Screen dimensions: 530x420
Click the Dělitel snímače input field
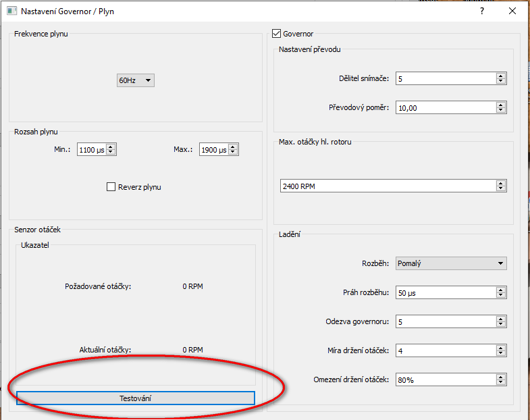(445, 78)
